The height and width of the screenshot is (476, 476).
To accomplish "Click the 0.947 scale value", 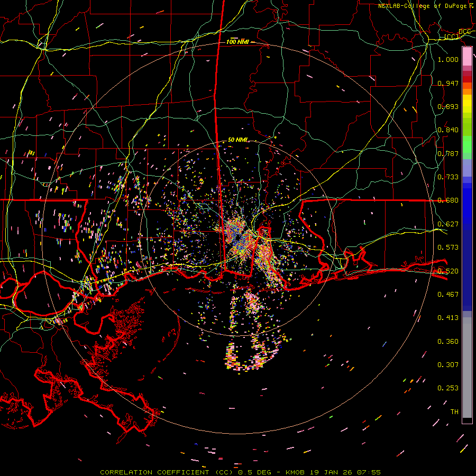I will [448, 83].
